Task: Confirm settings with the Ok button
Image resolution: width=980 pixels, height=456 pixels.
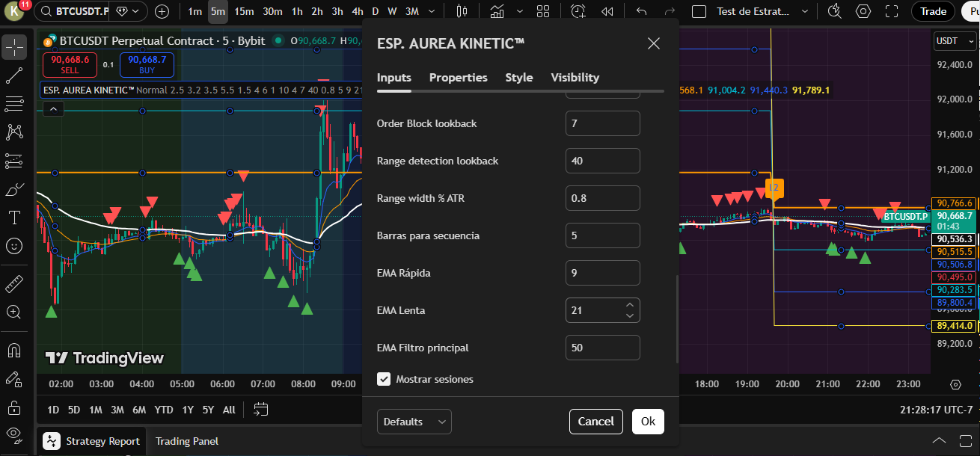Action: pyautogui.click(x=648, y=421)
